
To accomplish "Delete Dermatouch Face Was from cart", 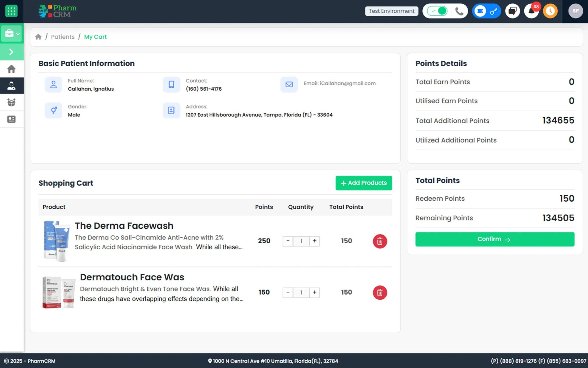I will 380,293.
